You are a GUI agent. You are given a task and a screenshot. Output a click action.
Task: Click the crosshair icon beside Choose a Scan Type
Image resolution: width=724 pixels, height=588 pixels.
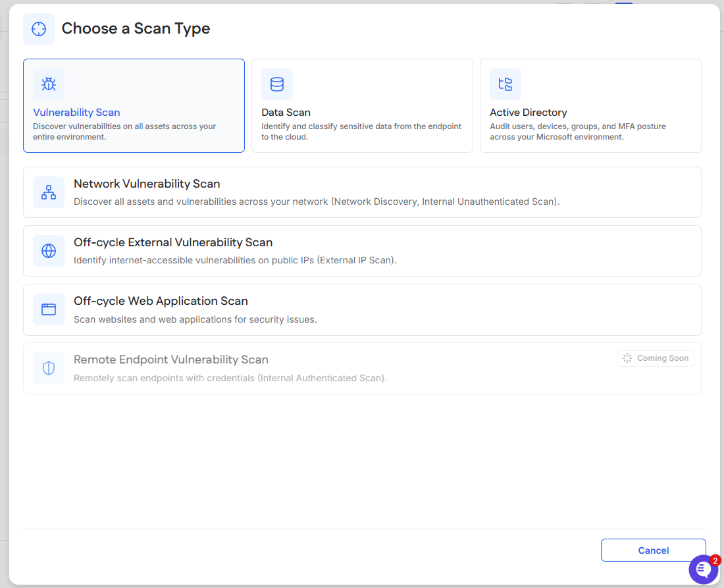point(39,29)
